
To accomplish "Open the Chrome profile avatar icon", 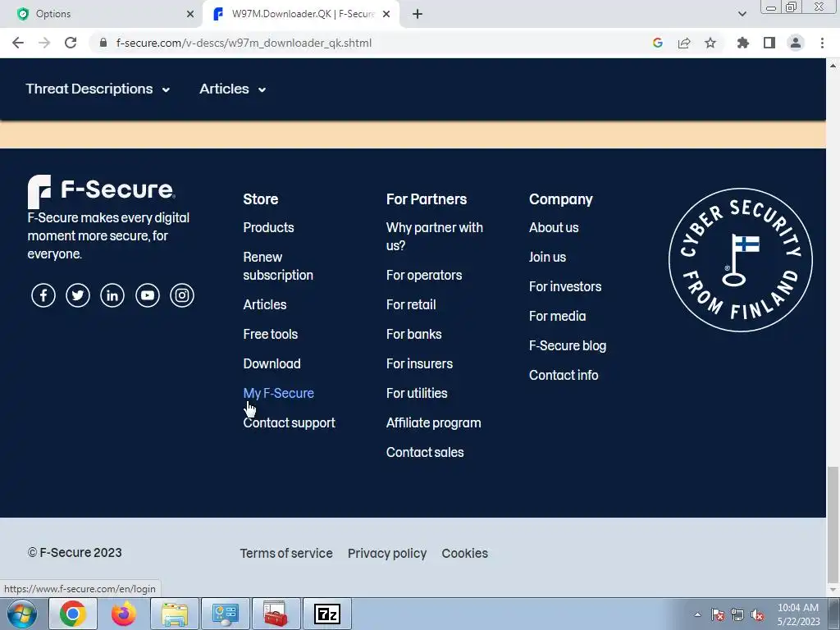I will tap(796, 43).
